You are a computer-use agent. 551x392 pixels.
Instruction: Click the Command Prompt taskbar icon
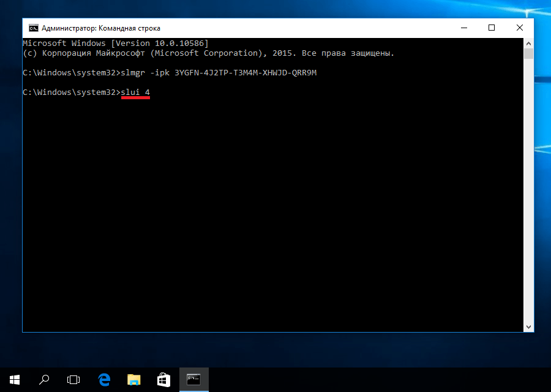pyautogui.click(x=193, y=380)
